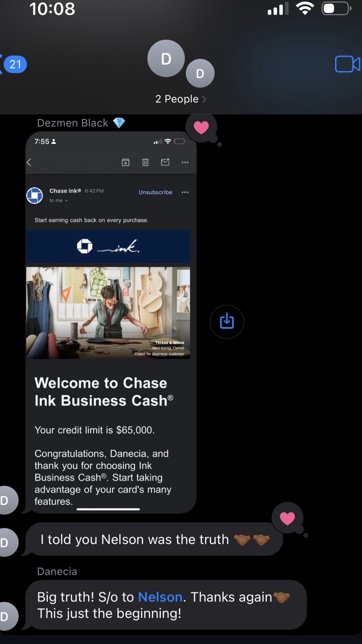Open the email toolbar three-dot menu
Image resolution: width=362 pixels, height=644 pixels.
[185, 162]
